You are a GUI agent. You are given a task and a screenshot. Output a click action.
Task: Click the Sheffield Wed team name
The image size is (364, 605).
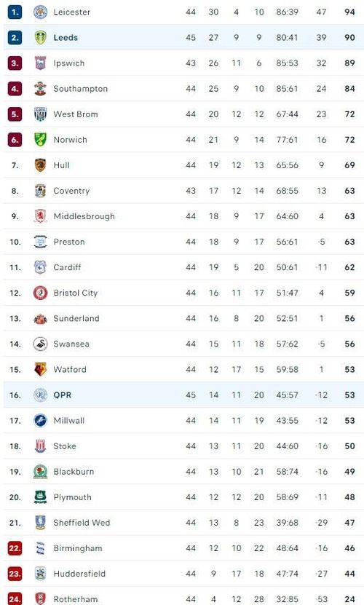coord(82,523)
